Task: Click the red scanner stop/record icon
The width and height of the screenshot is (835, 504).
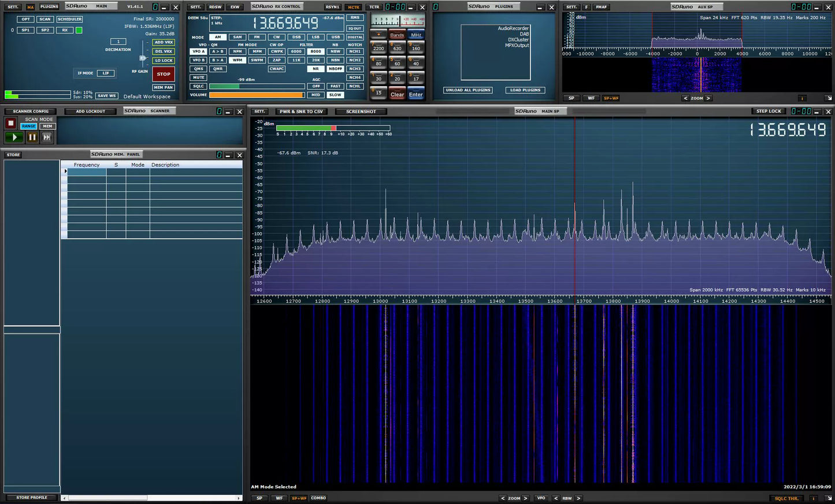Action: (10, 123)
